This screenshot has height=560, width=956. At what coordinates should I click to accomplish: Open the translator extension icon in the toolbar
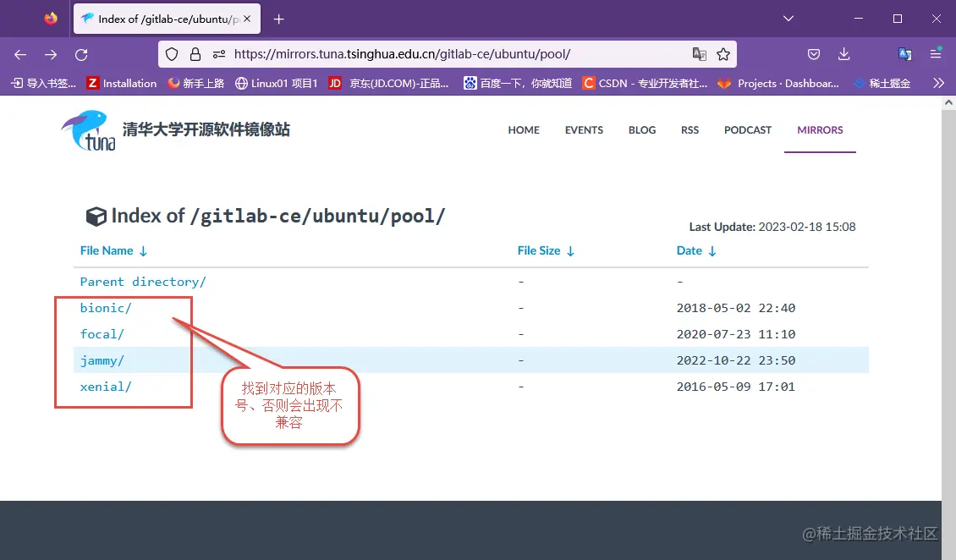904,54
